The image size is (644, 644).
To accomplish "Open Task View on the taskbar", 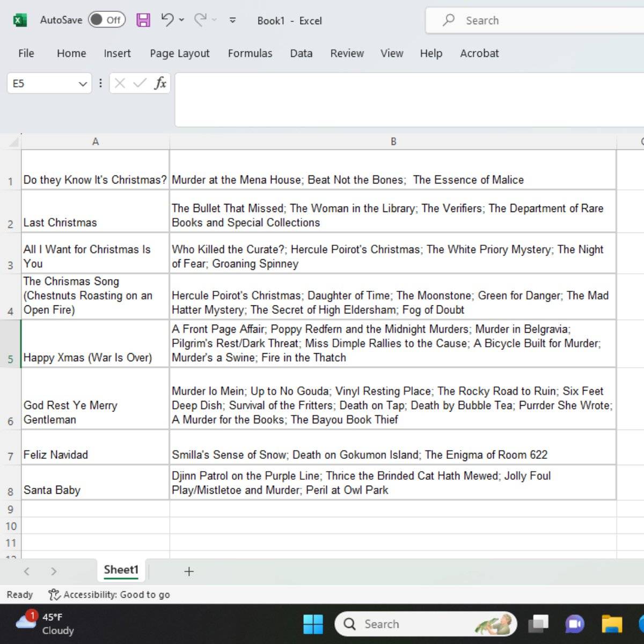I will pos(538,624).
